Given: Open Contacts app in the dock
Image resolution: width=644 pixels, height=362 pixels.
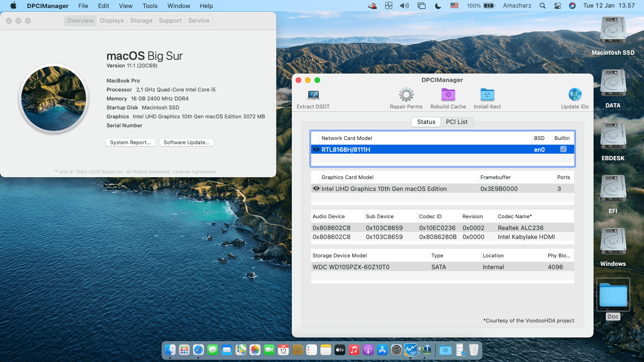Looking at the screenshot, I should point(297,350).
